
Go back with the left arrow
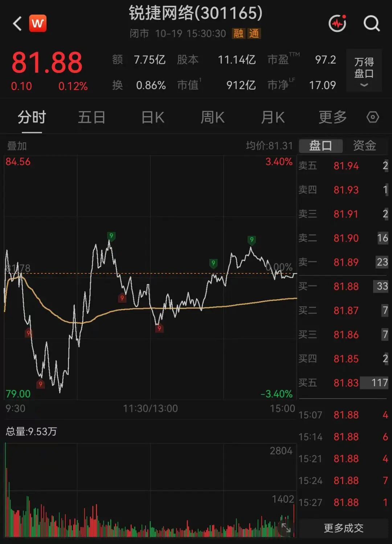pyautogui.click(x=17, y=24)
